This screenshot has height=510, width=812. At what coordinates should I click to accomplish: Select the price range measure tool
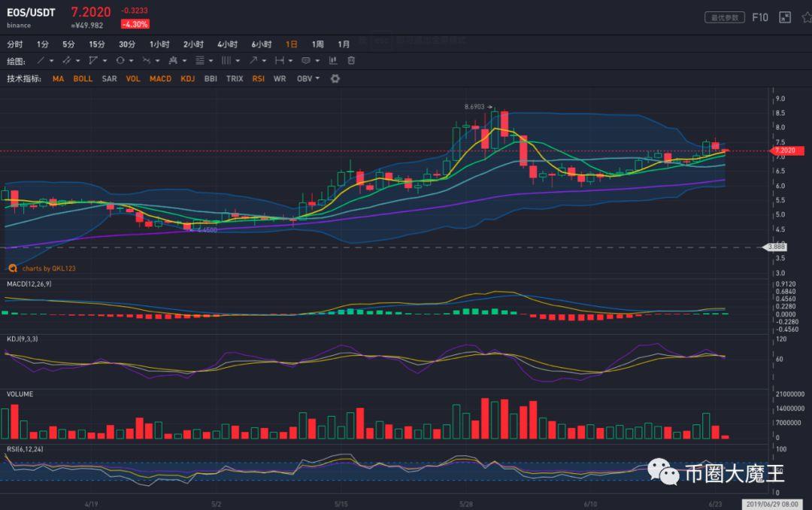click(279, 61)
